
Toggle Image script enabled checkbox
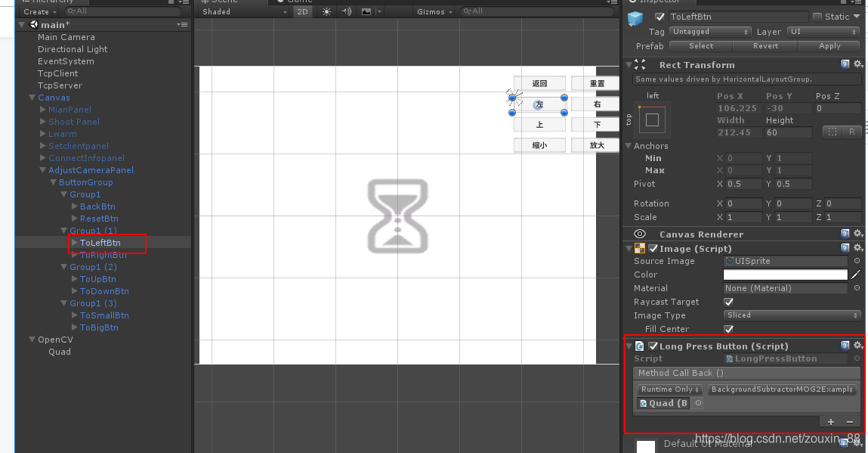tap(653, 248)
